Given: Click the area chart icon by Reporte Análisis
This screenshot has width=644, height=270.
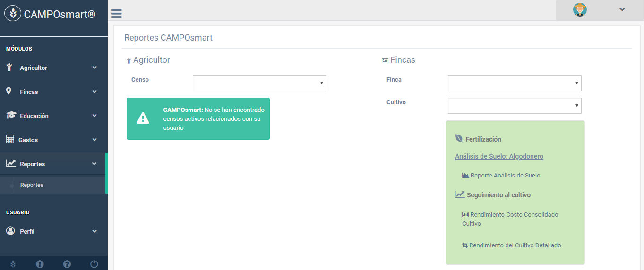Looking at the screenshot, I should click(465, 175).
